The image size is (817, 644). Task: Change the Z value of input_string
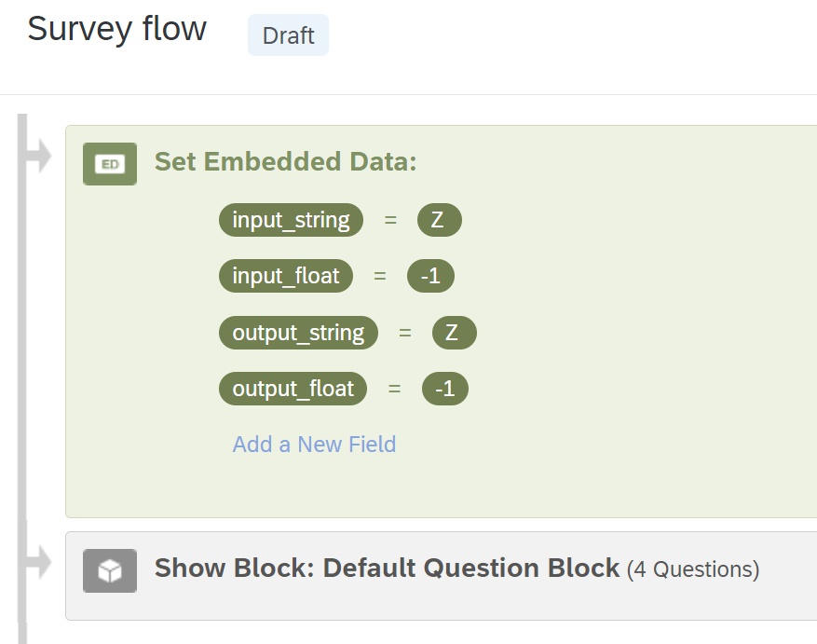(x=438, y=221)
